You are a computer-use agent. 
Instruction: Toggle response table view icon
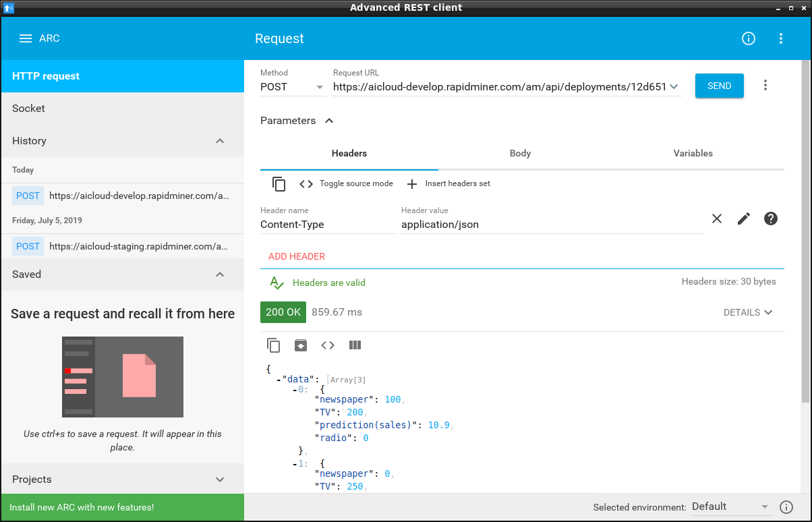pos(355,345)
